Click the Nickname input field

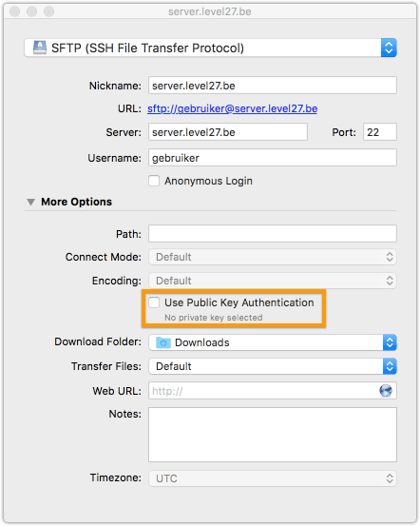[x=273, y=86]
